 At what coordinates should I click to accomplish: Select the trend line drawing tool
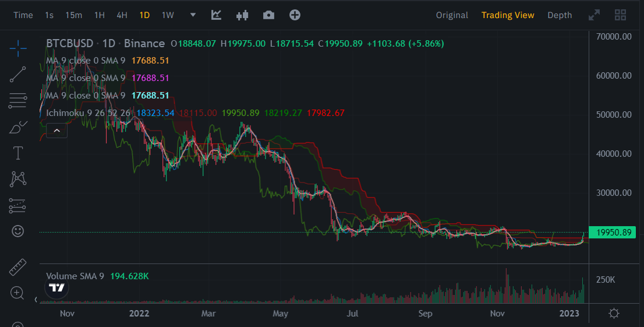pyautogui.click(x=17, y=75)
